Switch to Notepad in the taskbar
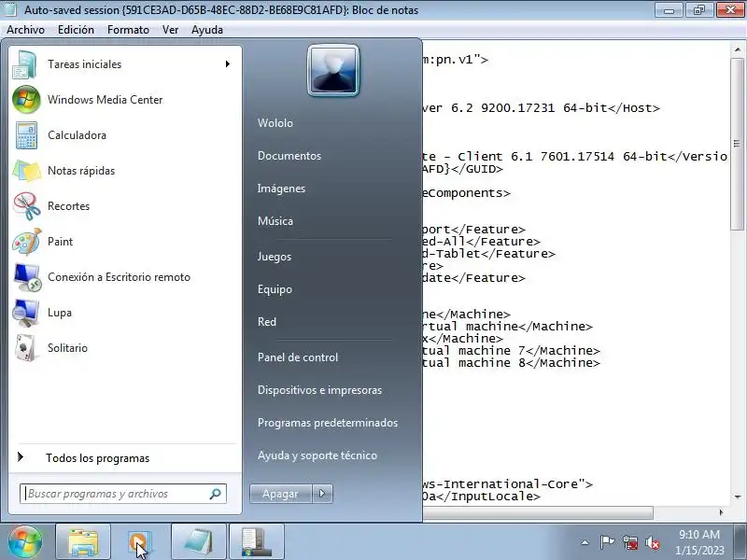This screenshot has width=747, height=560. (199, 542)
